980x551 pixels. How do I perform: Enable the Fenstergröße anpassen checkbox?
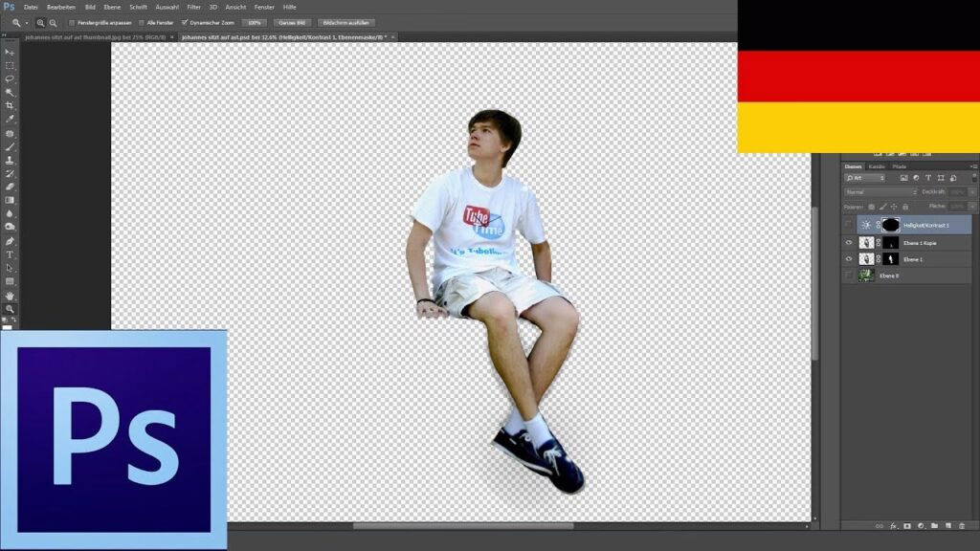click(72, 22)
